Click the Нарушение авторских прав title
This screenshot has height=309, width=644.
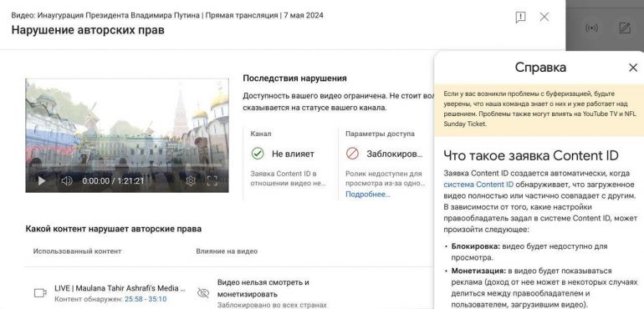click(x=88, y=30)
